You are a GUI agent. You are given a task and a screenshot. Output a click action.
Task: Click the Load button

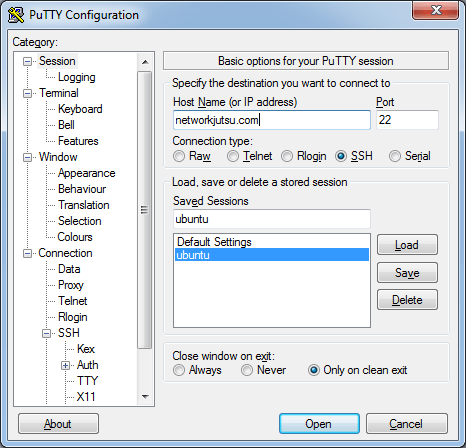(407, 245)
